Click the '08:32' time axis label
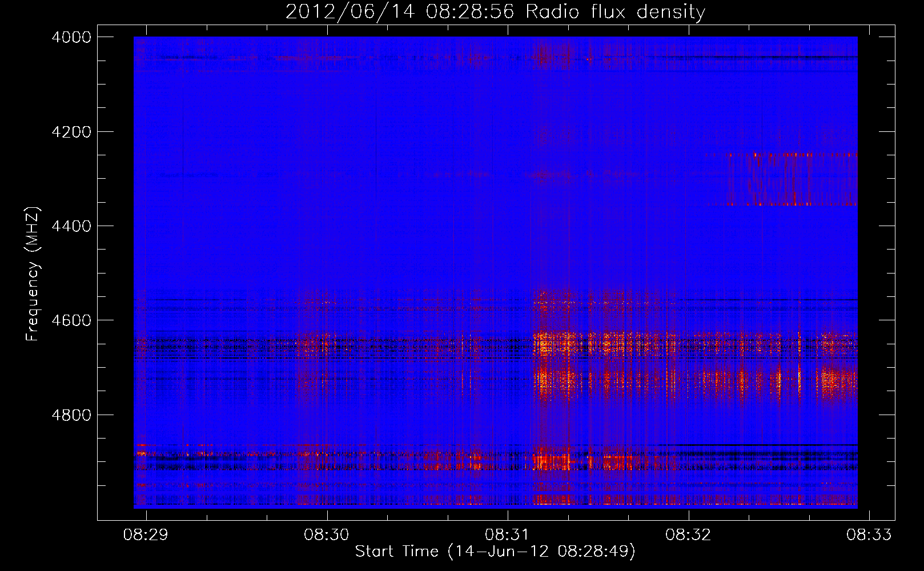 688,535
